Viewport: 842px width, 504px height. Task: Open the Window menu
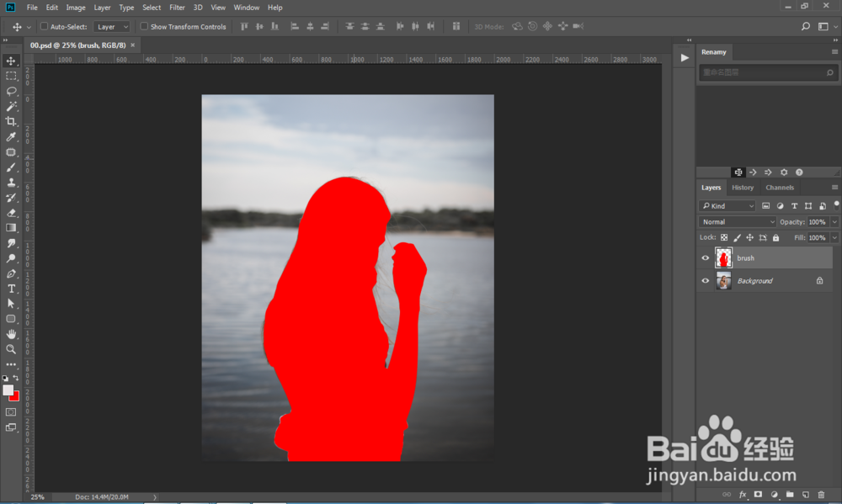(x=247, y=8)
